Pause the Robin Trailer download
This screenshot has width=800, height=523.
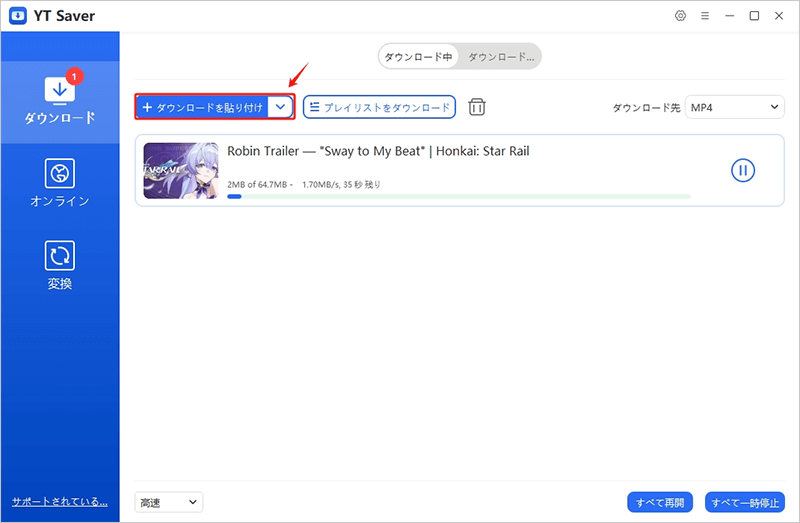(x=742, y=170)
